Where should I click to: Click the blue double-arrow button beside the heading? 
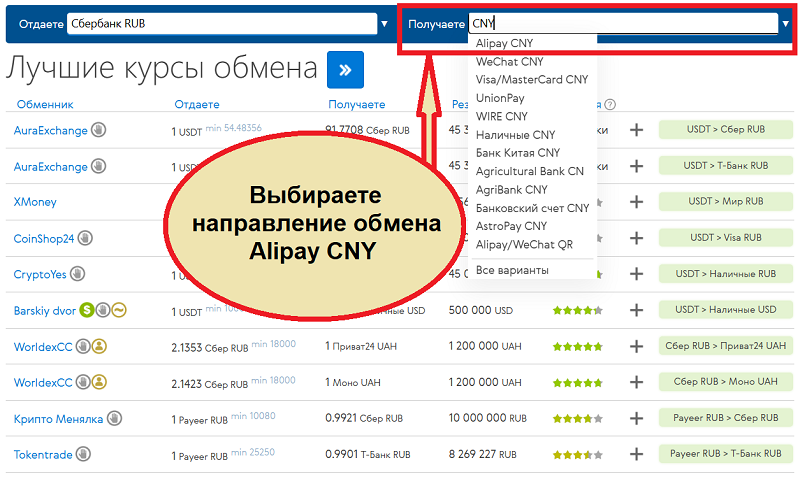[345, 70]
